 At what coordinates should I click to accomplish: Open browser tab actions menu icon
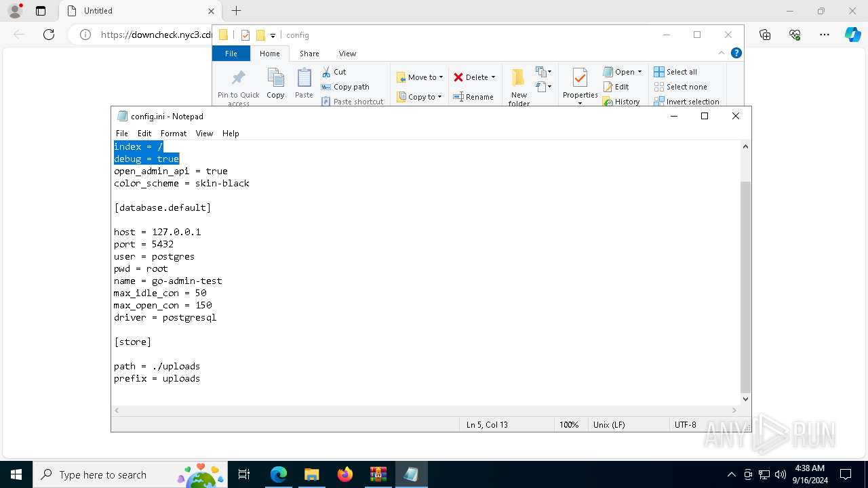pyautogui.click(x=41, y=11)
